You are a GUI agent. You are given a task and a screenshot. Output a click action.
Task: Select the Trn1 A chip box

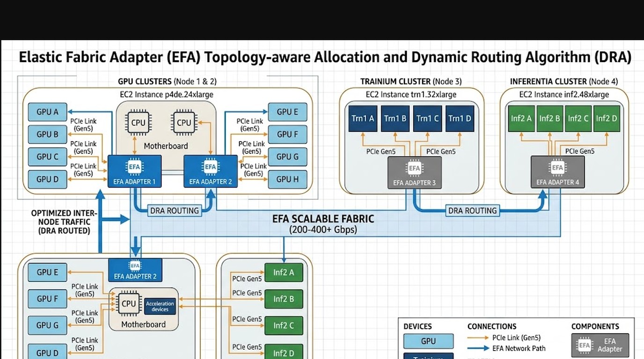tap(363, 119)
